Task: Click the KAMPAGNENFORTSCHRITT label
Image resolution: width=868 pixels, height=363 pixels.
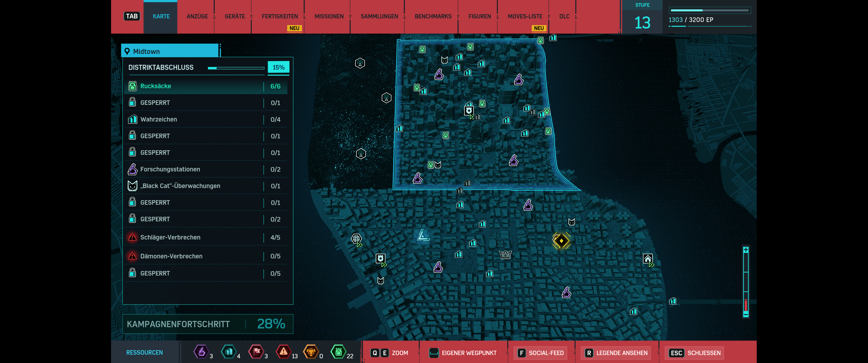Action: [x=178, y=324]
